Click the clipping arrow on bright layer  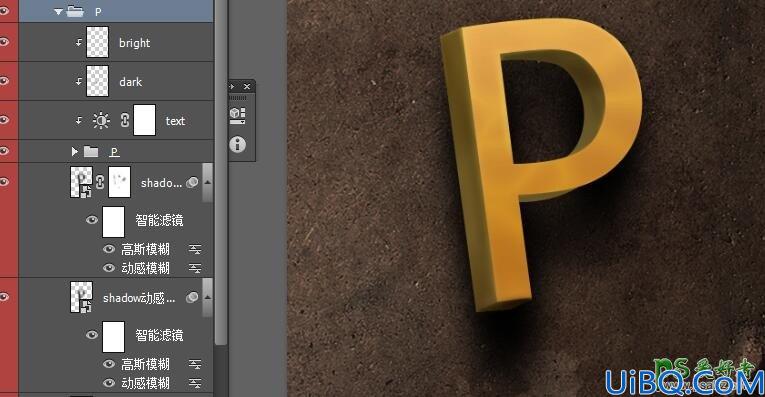point(79,43)
